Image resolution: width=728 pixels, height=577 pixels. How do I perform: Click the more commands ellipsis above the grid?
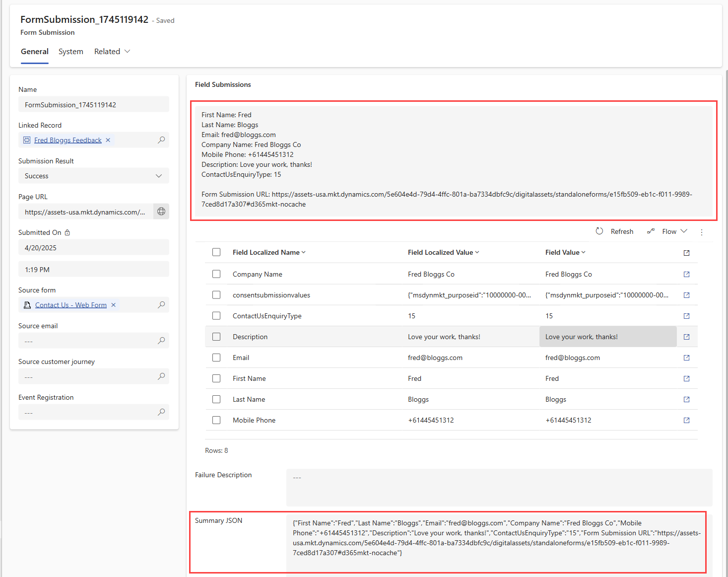point(701,231)
